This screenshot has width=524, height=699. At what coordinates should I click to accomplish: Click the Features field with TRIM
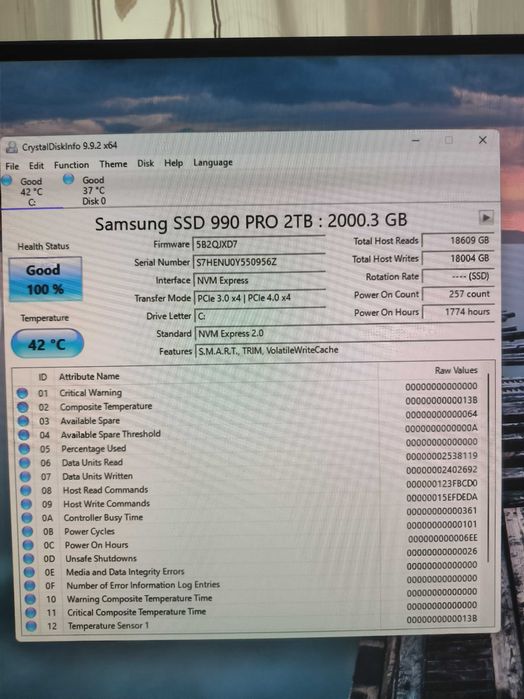coord(345,350)
